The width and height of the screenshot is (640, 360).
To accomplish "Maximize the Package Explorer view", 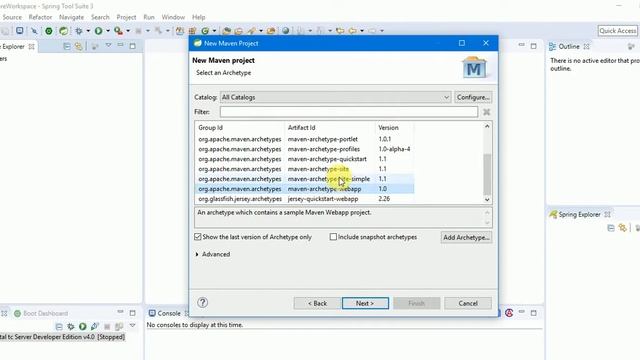I will point(132,46).
